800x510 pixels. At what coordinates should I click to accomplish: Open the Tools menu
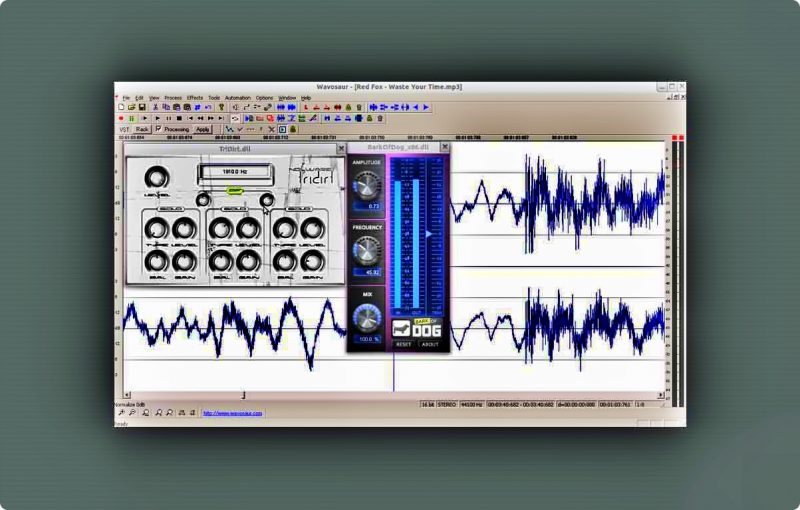click(214, 97)
